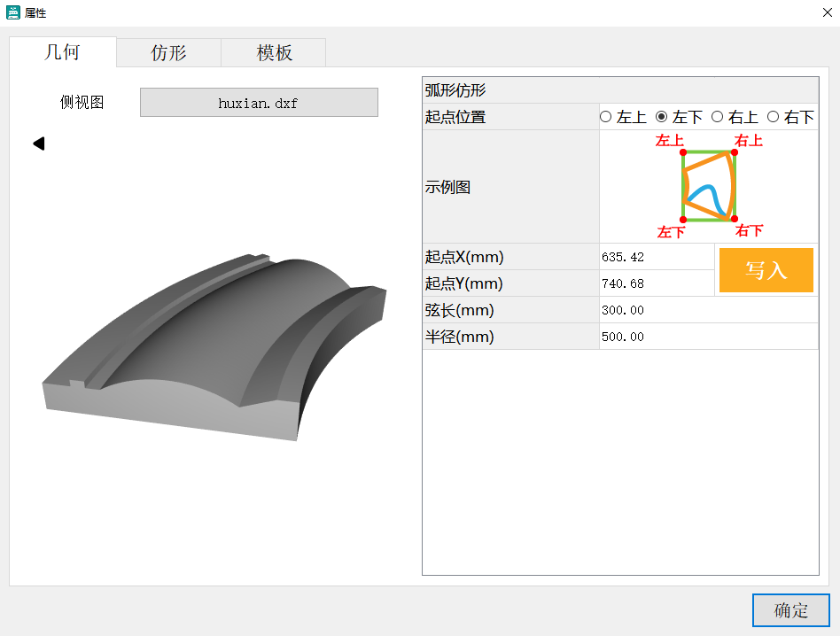Switch to the 模板 tab
This screenshot has height=636, width=840.
click(273, 52)
